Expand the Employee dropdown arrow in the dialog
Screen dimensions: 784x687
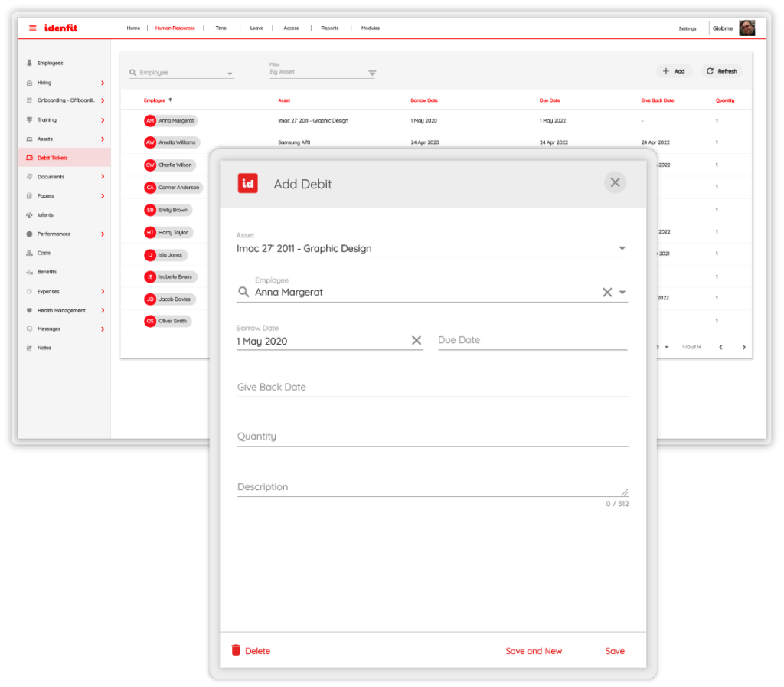(x=622, y=293)
